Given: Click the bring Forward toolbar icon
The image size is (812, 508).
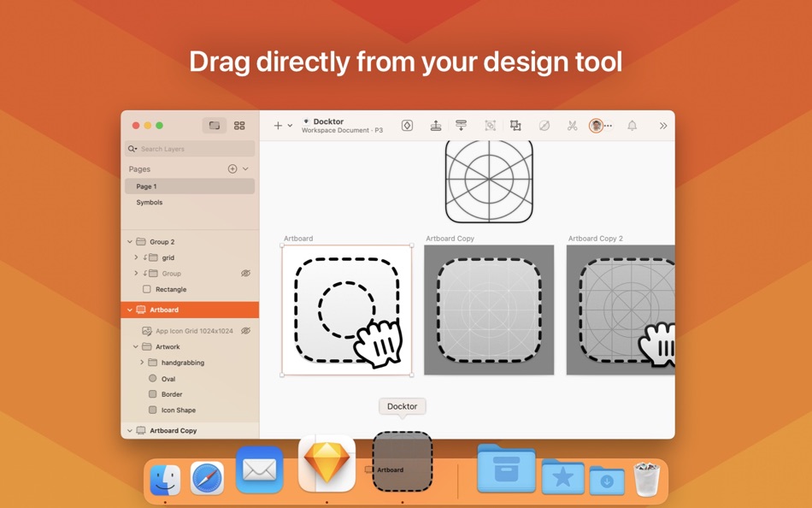Looking at the screenshot, I should tap(436, 126).
